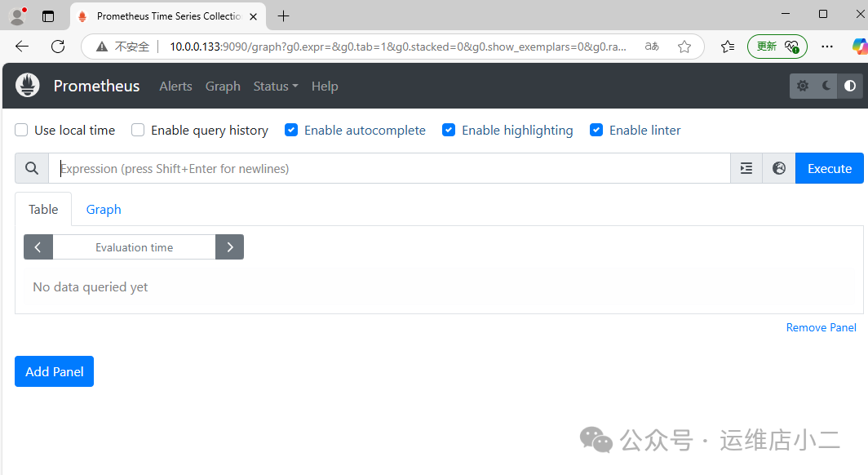Click the Prometheus logo icon
Image resolution: width=868 pixels, height=475 pixels.
tap(27, 85)
